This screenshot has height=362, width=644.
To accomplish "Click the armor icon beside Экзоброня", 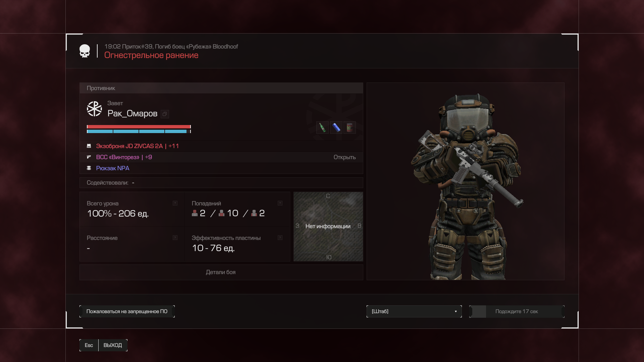I will [x=89, y=146].
